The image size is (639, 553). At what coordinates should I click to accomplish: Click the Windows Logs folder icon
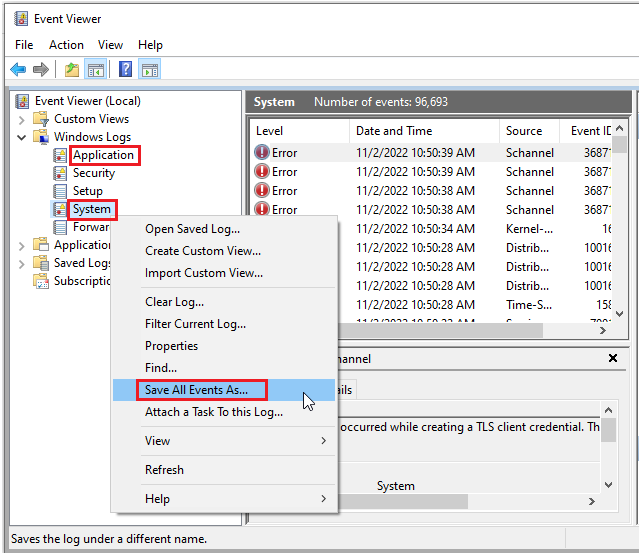[41, 137]
